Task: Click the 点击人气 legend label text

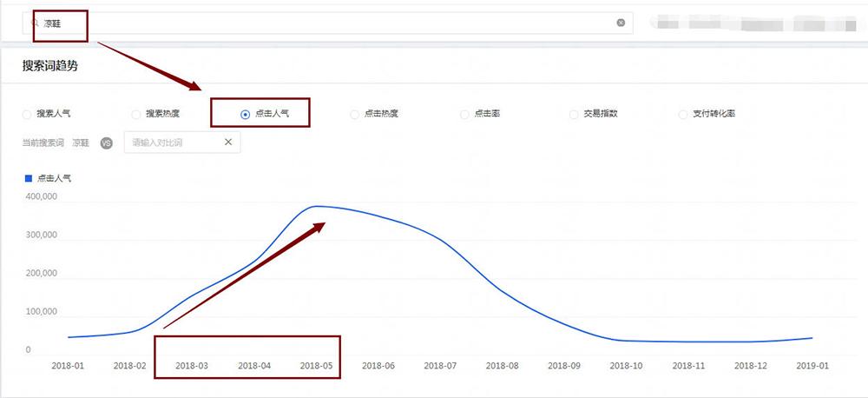Action: 54,178
